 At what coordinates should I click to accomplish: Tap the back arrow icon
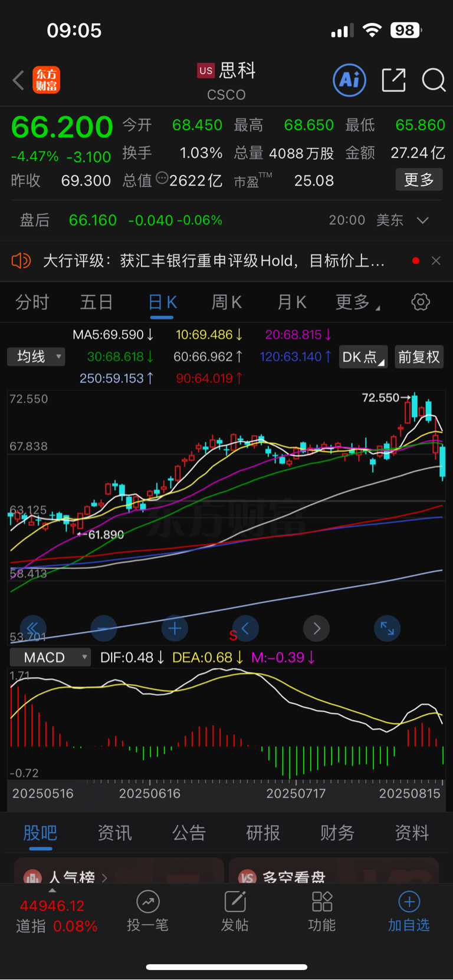(x=19, y=80)
